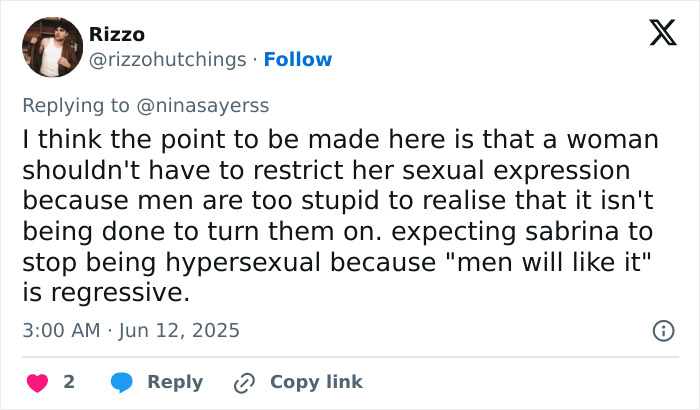Viewport: 700px width, 410px height.
Task: Follow the Rizzo account
Action: 297,59
